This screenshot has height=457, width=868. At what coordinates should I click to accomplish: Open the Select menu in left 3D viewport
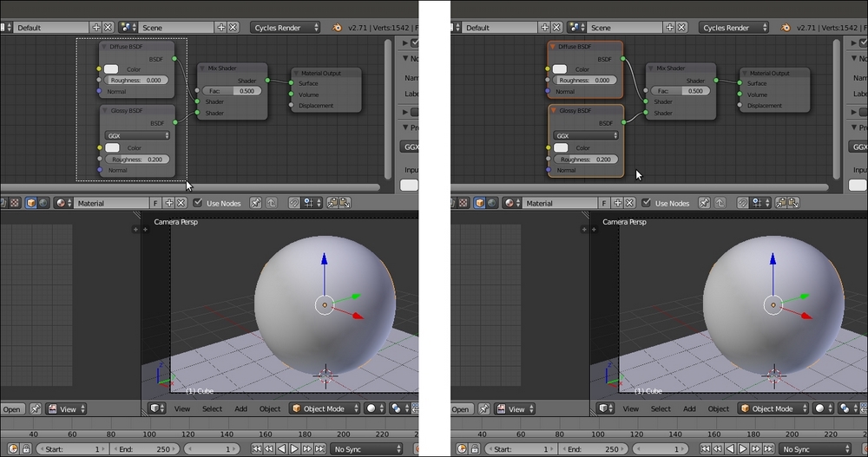tap(212, 408)
